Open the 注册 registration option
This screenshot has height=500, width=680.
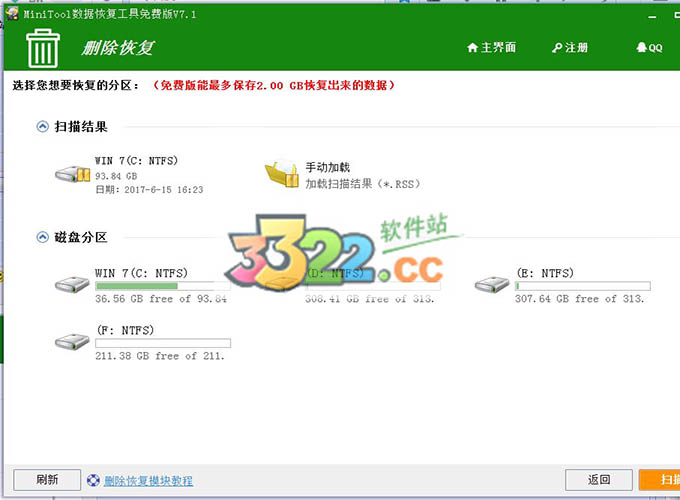[570, 47]
